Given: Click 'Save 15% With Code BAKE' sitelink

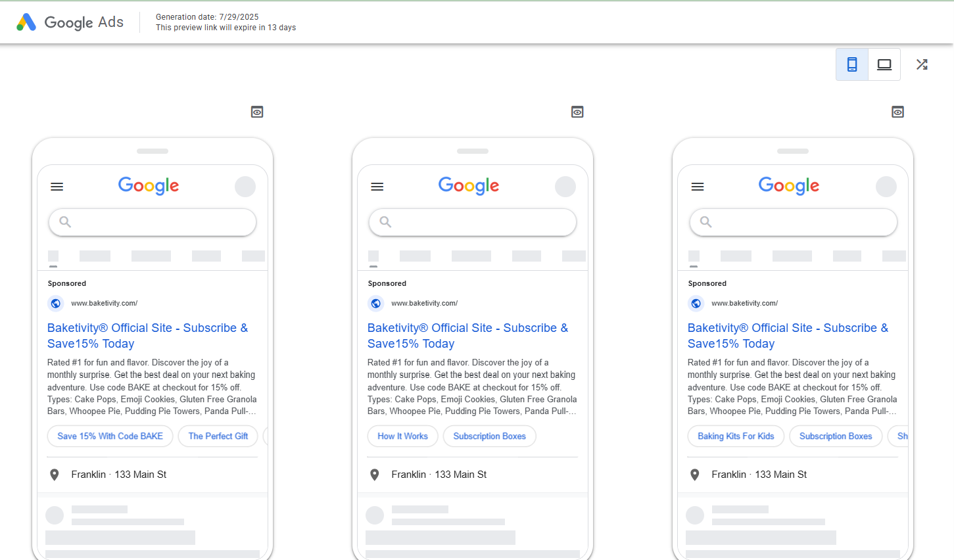Looking at the screenshot, I should (x=110, y=436).
